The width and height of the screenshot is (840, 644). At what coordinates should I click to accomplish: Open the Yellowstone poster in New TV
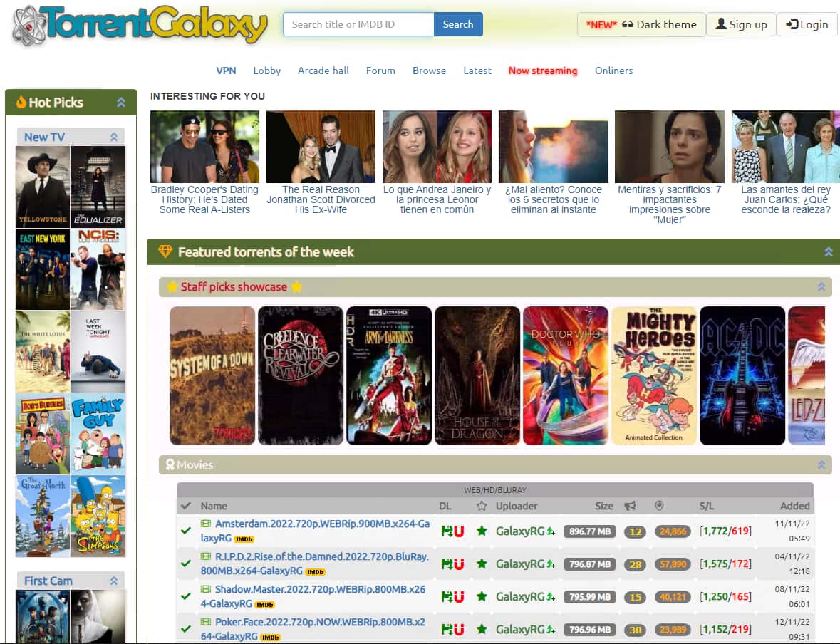pyautogui.click(x=43, y=187)
